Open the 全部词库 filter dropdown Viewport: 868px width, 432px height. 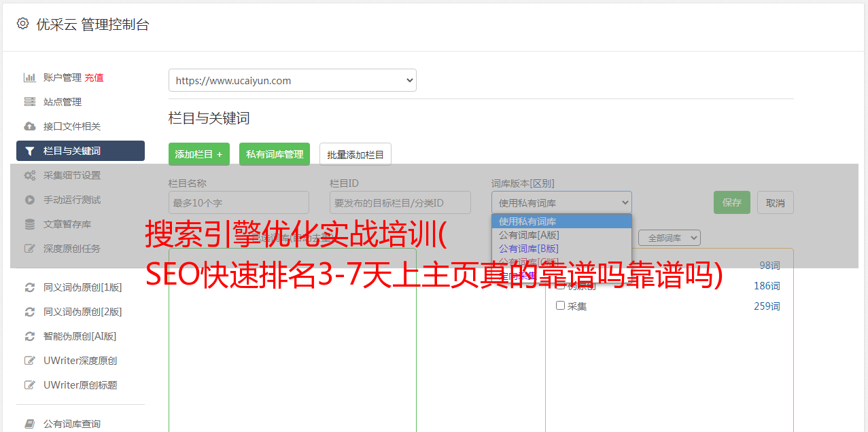(670, 238)
